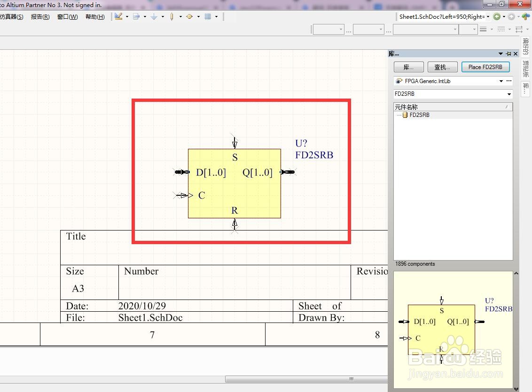Expand the power sources dropdown arrow
Image resolution: width=532 pixels, height=392 pixels.
[x=163, y=16]
